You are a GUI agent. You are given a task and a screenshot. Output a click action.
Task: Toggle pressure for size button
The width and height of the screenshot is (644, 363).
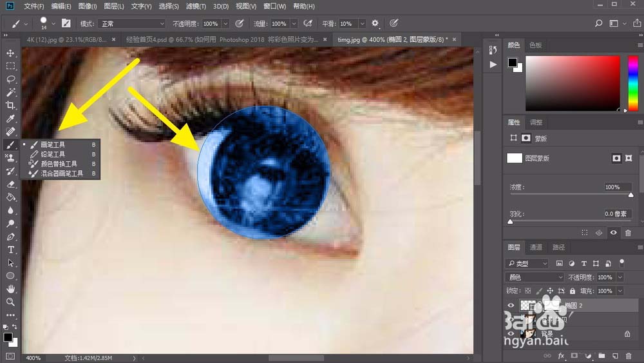pos(393,23)
